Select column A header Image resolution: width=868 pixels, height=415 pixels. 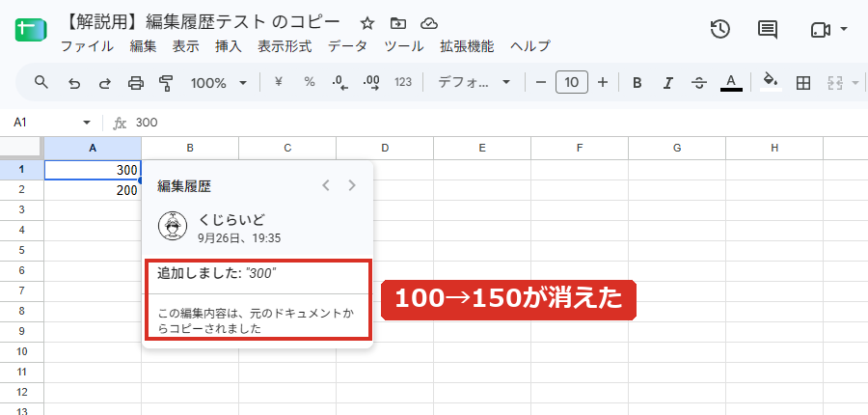pos(93,148)
